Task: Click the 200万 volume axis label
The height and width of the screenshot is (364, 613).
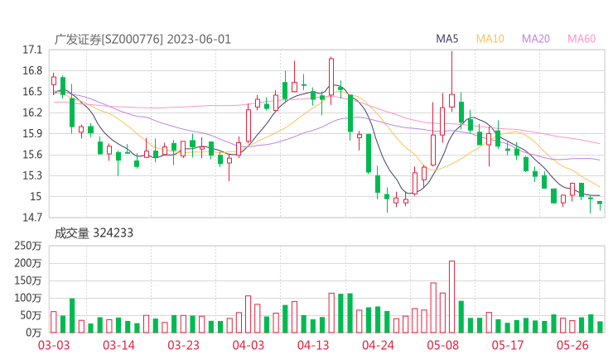Action: 28,264
